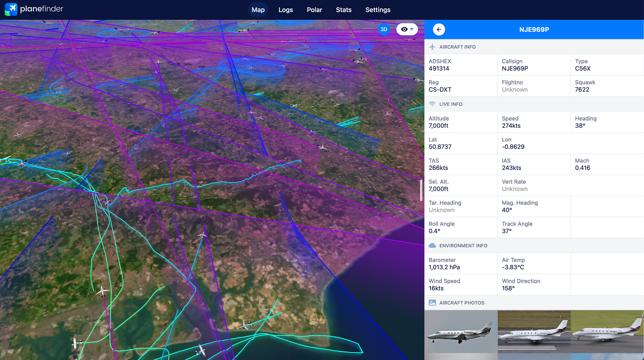
Task: Open the runway aircraft photo
Action: [534, 333]
